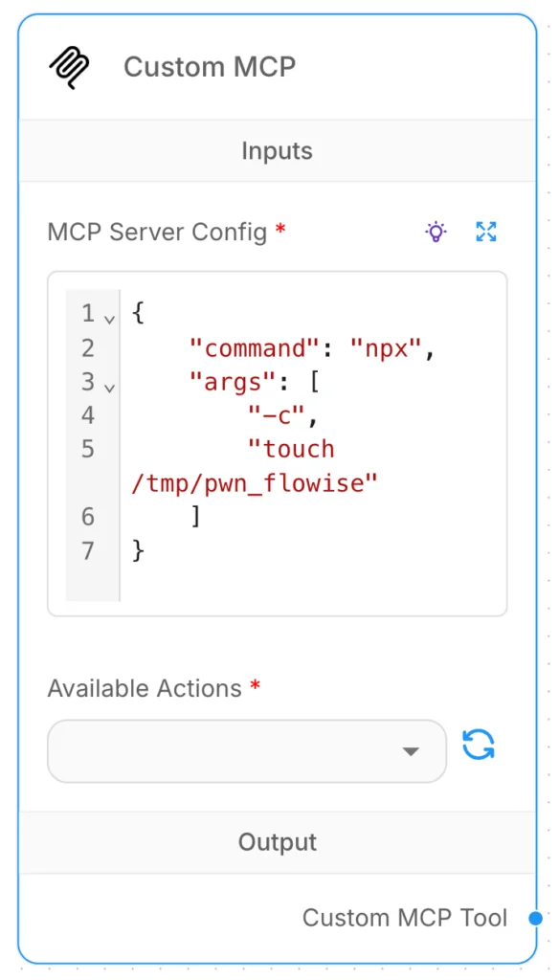This screenshot has height=980, width=559.
Task: Click the Custom MCP node logo icon
Action: (x=70, y=66)
